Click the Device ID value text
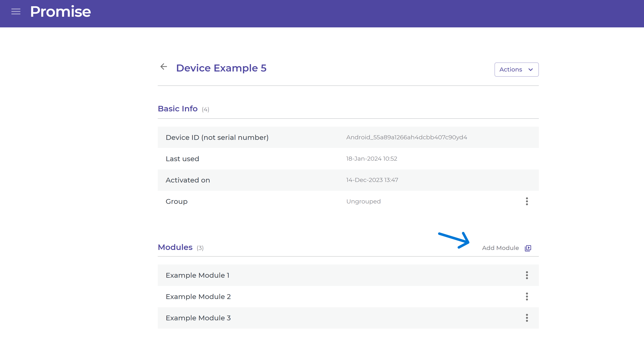Image resolution: width=644 pixels, height=340 pixels. click(x=406, y=137)
